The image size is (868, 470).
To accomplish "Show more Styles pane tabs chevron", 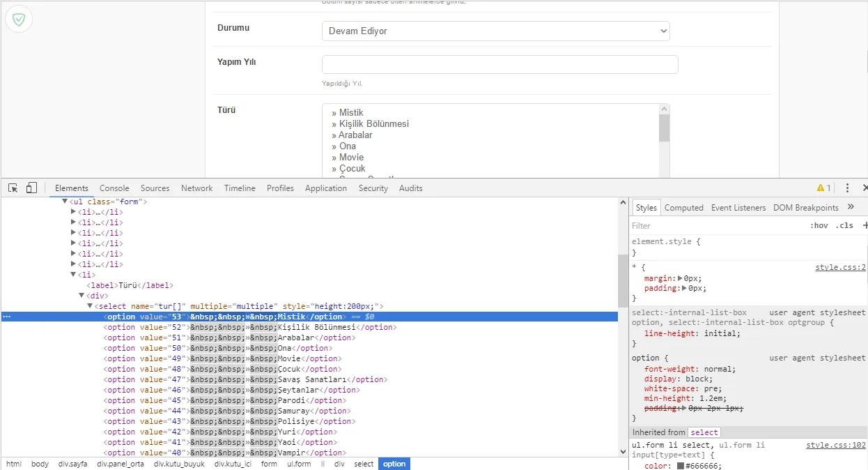I will coord(851,207).
